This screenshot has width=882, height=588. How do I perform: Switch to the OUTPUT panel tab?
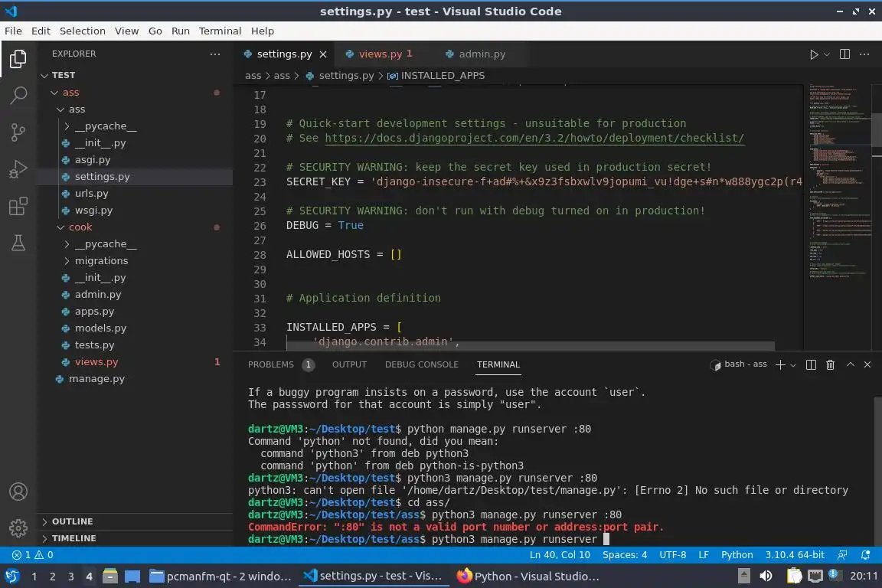pos(349,364)
